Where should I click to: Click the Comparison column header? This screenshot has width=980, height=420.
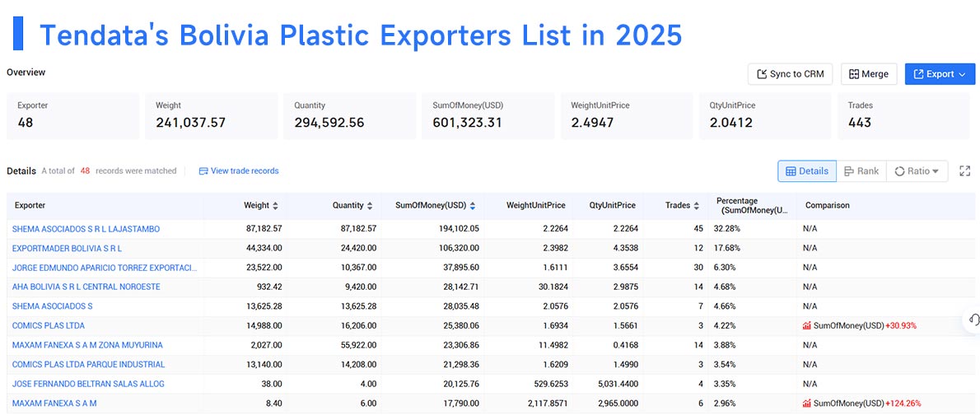827,206
